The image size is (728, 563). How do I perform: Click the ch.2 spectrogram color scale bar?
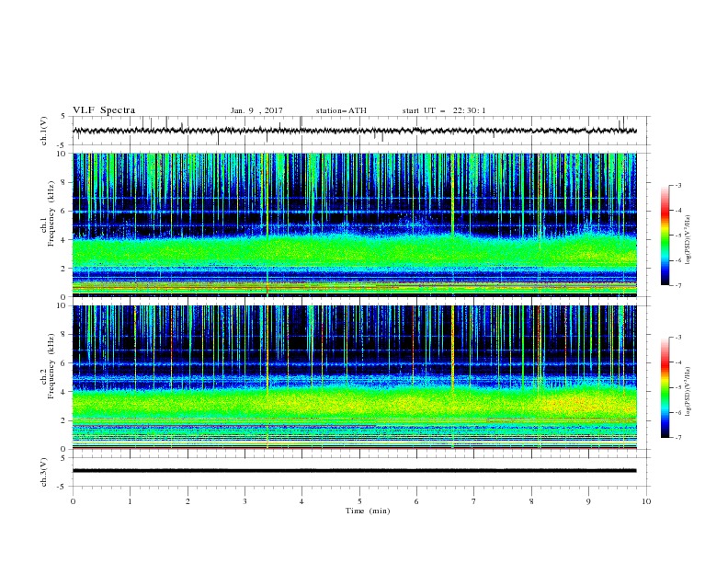tap(665, 387)
